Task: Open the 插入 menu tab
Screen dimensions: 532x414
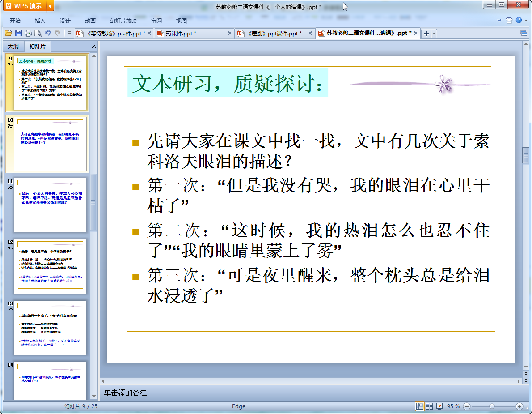Action: click(x=40, y=21)
